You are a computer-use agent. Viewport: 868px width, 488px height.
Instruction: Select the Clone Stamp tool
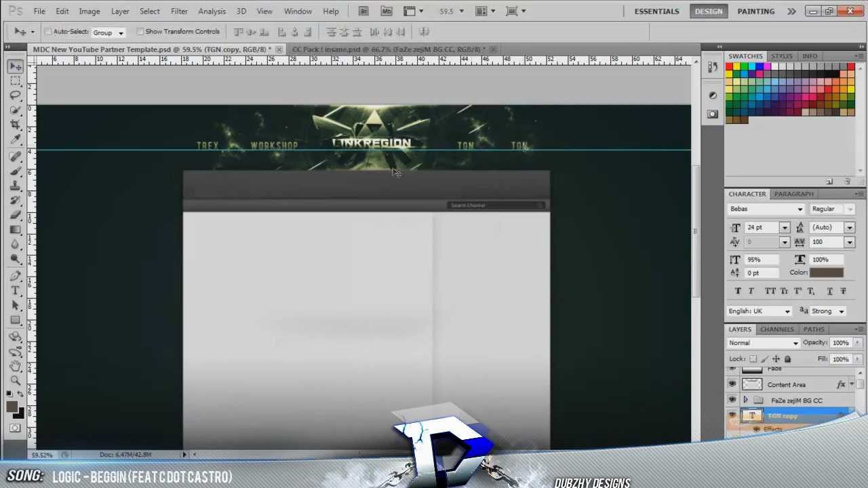[16, 186]
